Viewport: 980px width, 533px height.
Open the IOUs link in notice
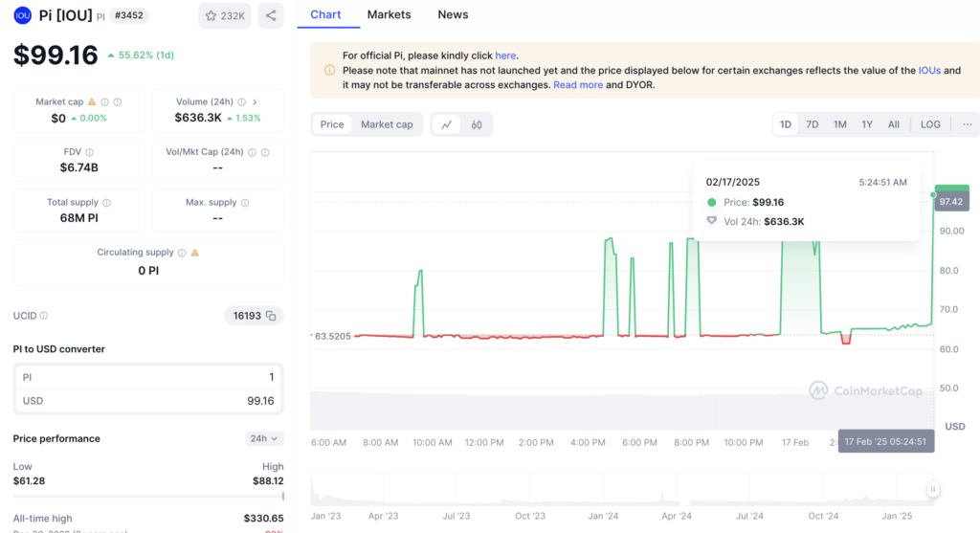929,71
